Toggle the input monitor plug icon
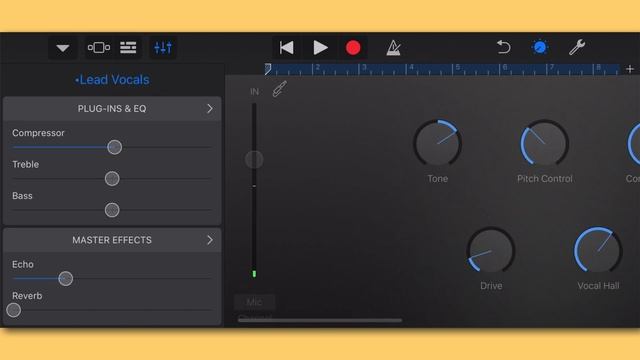Image resolution: width=640 pixels, height=360 pixels. point(280,89)
